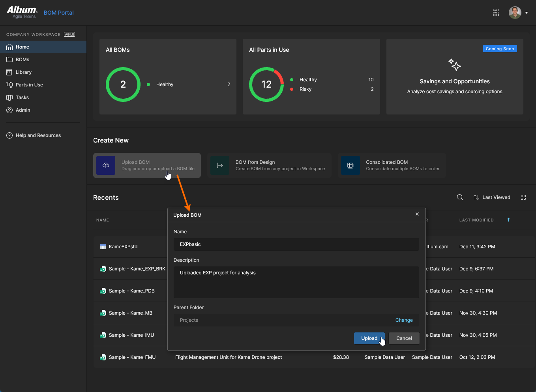Click Change link for Parent Folder
The height and width of the screenshot is (392, 536).
(x=404, y=320)
